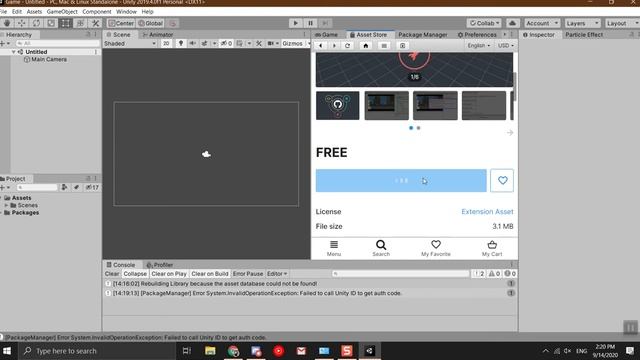This screenshot has width=640, height=360.
Task: Select Main Camera in Hierarchy
Action: (x=49, y=60)
